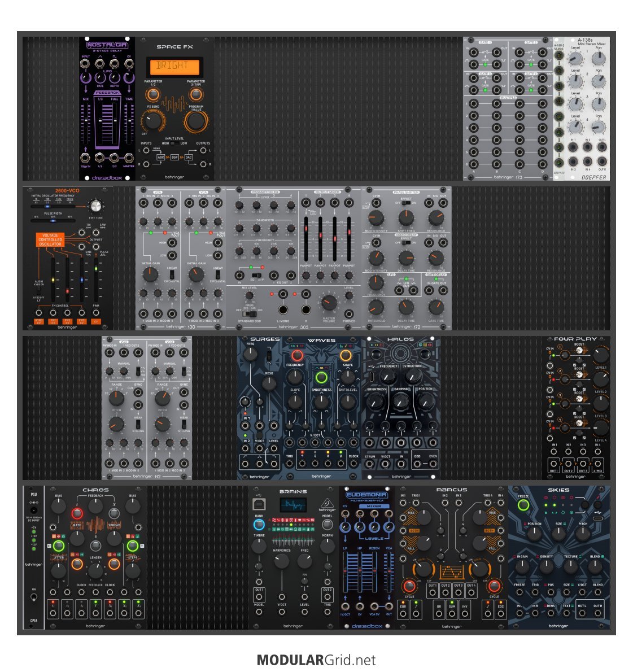The image size is (633, 672).
Task: Click the red FREQUENCY button on Waves
Action: [x=296, y=355]
